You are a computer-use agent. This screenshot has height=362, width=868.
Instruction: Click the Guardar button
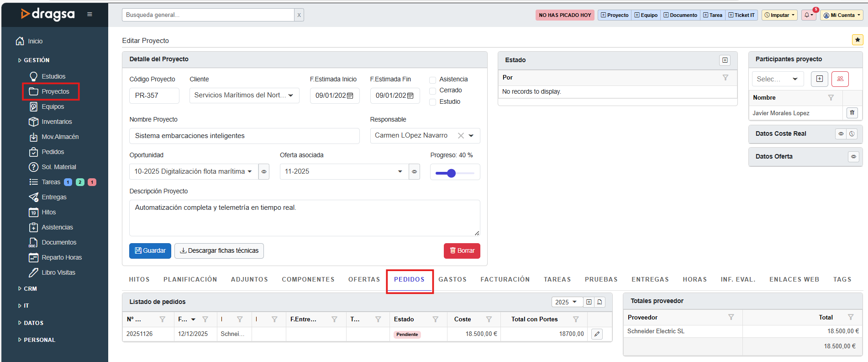click(x=150, y=251)
